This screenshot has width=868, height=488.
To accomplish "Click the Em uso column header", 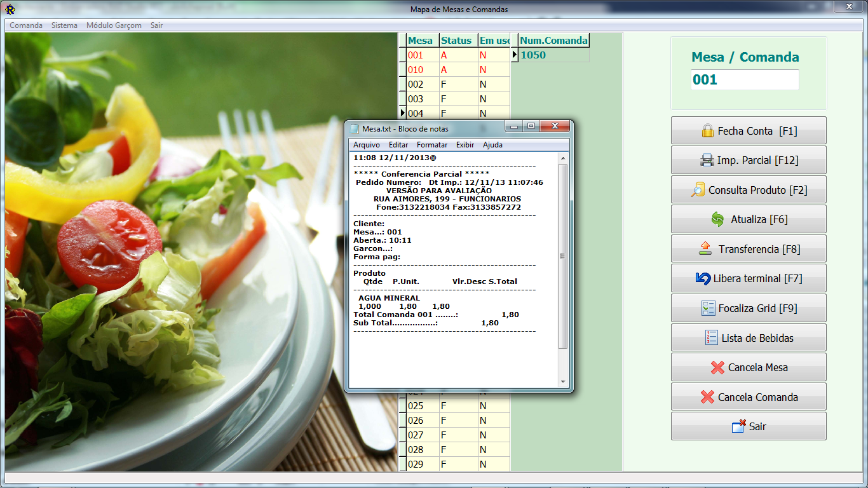I will [494, 41].
